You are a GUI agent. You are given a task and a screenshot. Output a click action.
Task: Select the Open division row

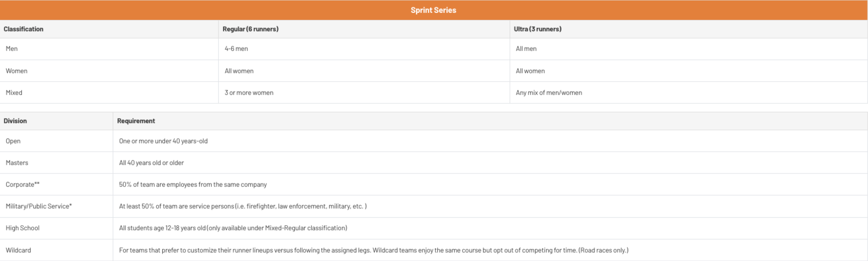[434, 141]
